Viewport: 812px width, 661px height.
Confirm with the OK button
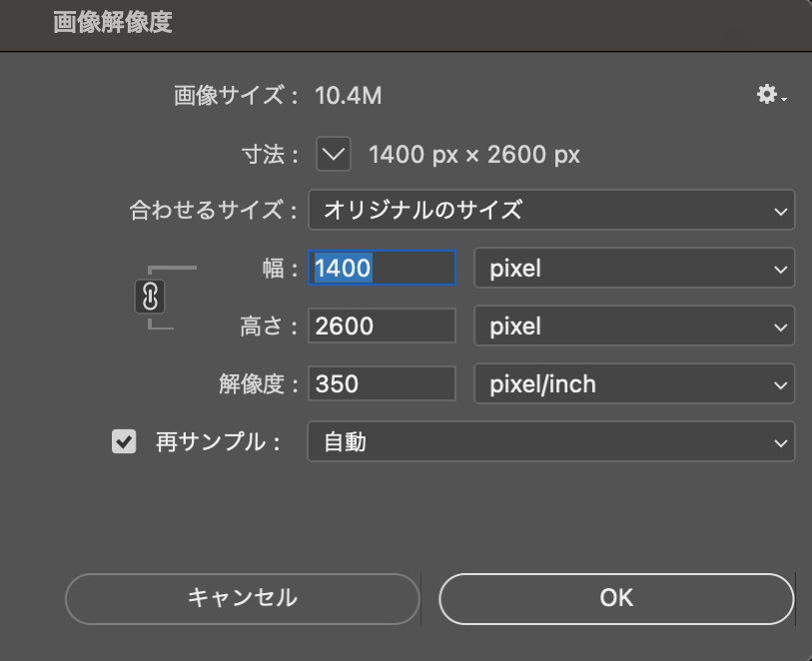616,597
